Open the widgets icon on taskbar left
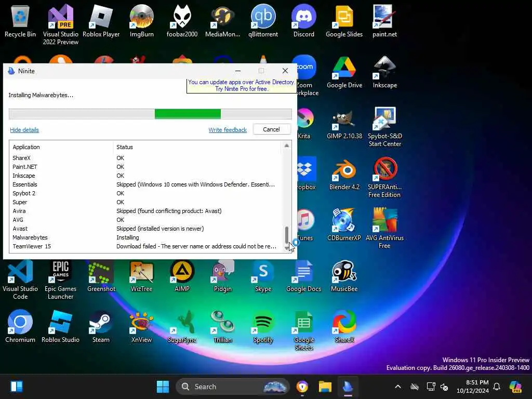Screen dimensions: 532x399 point(16,387)
